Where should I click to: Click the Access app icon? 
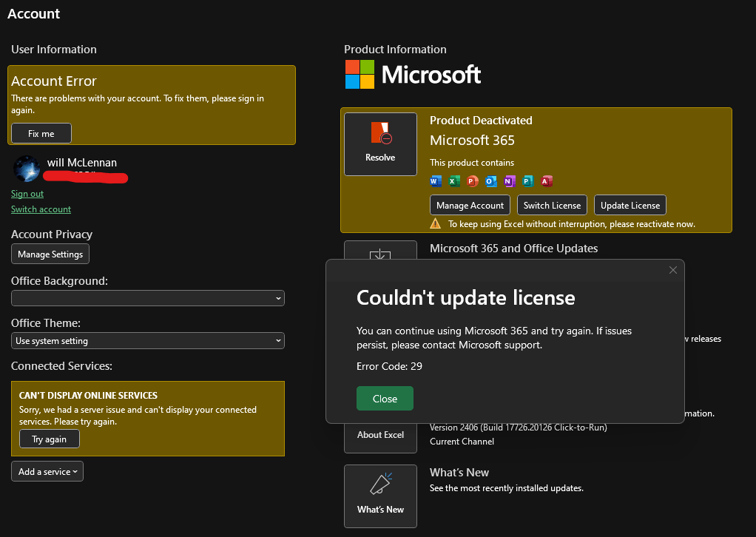(x=546, y=181)
